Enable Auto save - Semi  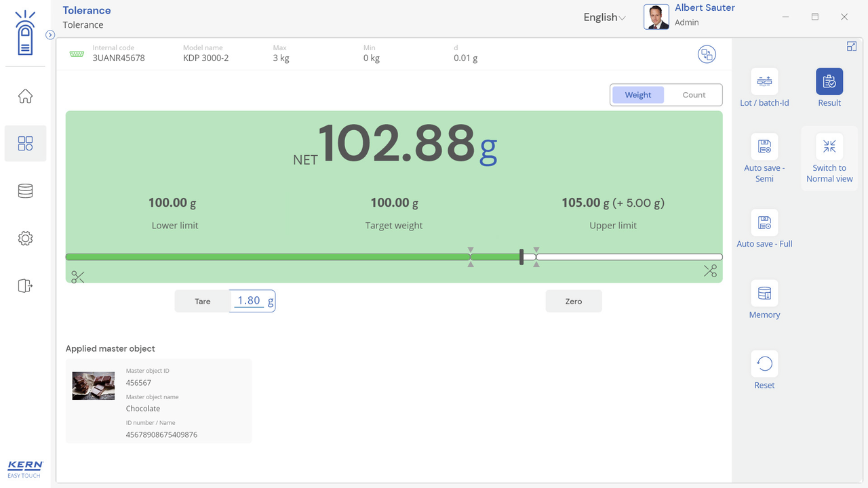coord(764,146)
